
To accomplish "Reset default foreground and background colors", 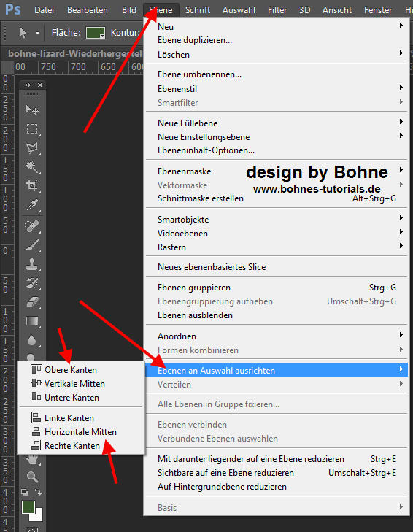I will [25, 492].
